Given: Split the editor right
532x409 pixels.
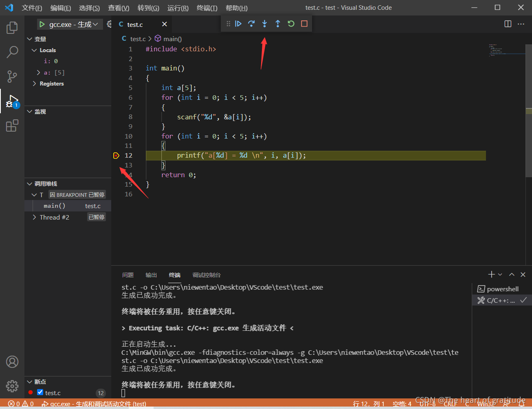Looking at the screenshot, I should point(508,24).
